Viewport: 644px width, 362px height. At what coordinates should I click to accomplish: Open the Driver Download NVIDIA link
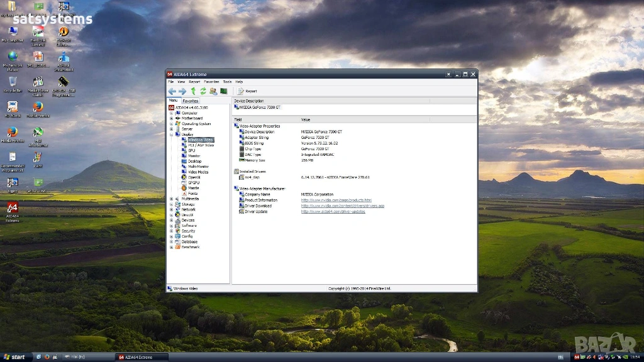(342, 206)
